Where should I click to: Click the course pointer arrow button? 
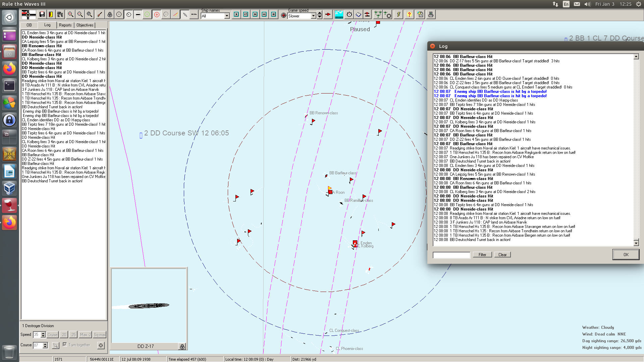click(56, 345)
